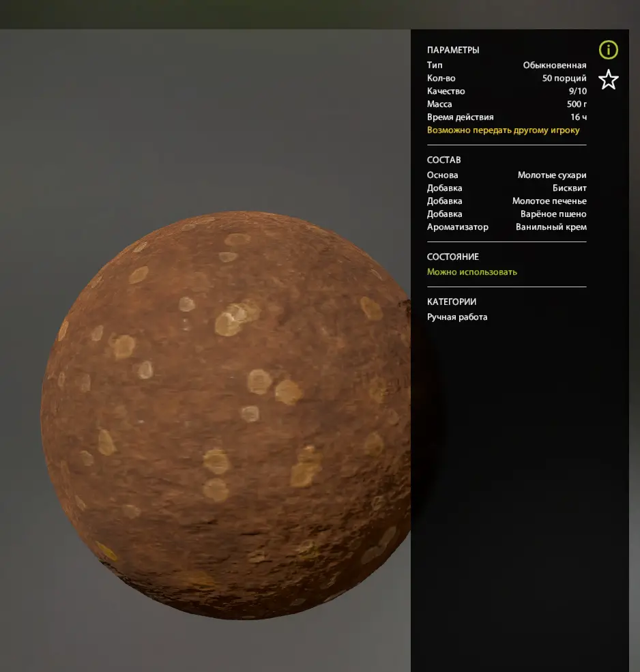Click the 'Обыкновенная' type value
Viewport: 640px width, 672px height.
point(554,65)
